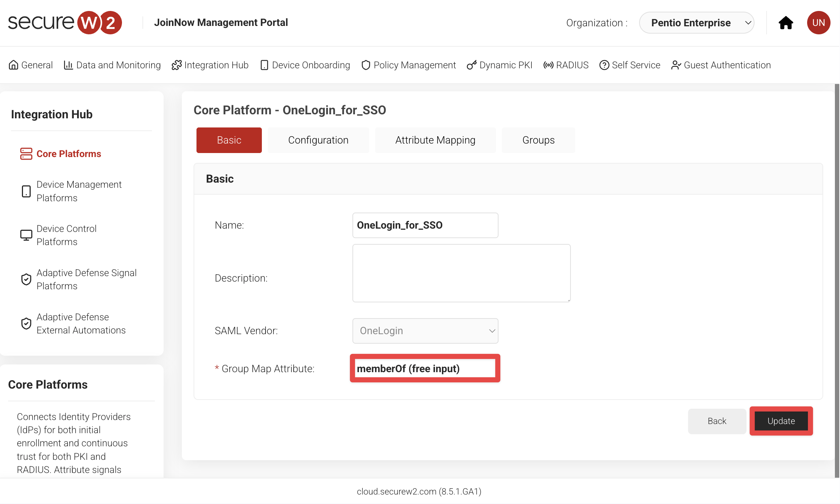The width and height of the screenshot is (840, 504).
Task: Click the Adaptive Defense Signal shield icon
Action: point(26,279)
